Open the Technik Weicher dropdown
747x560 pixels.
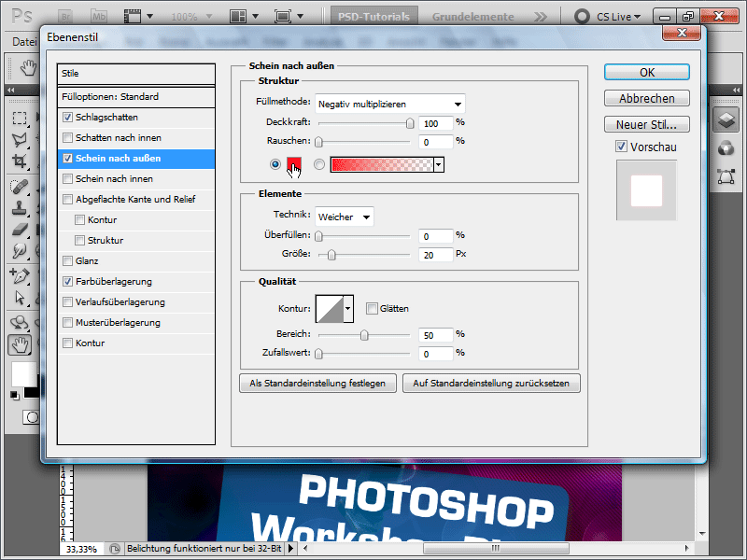(344, 217)
